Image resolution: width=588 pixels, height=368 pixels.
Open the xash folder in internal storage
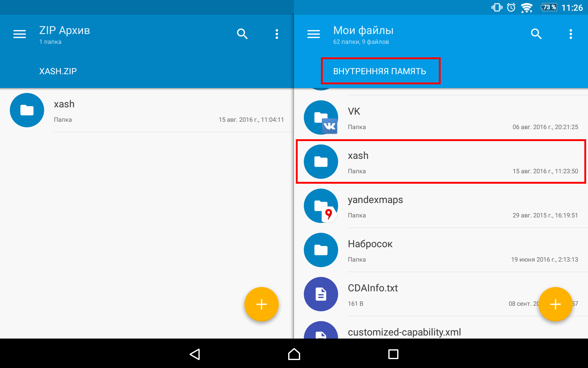pyautogui.click(x=441, y=162)
